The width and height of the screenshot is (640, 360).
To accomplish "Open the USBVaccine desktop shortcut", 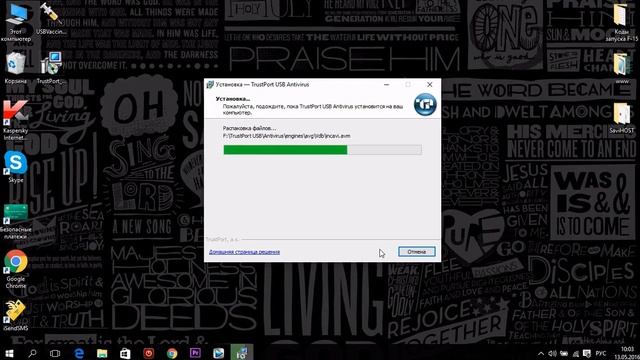I will click(51, 18).
